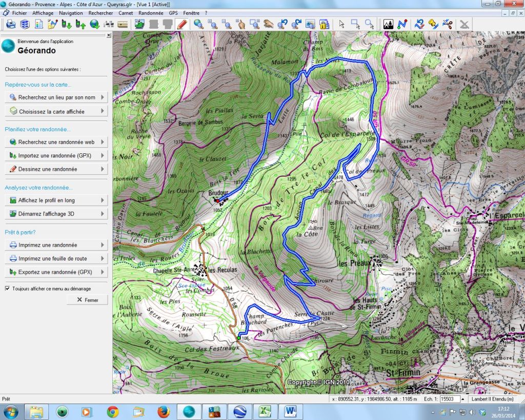The height and width of the screenshot is (420, 525).
Task: Click the globe web download icon
Action: tap(94, 24)
